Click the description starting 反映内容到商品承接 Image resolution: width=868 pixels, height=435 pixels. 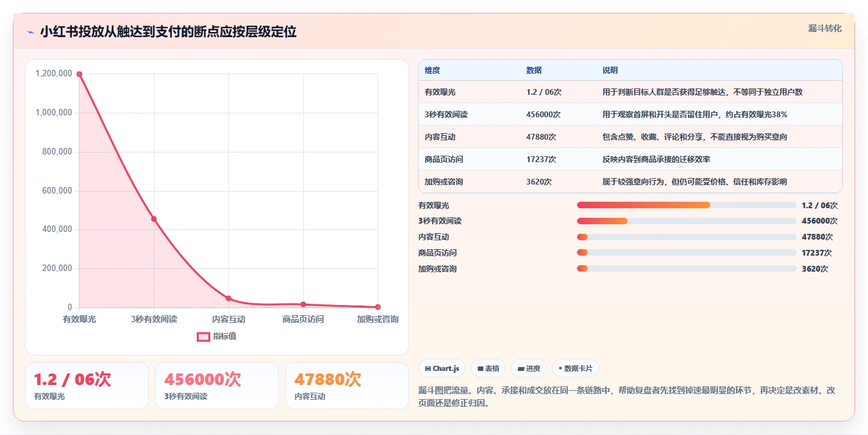point(656,160)
